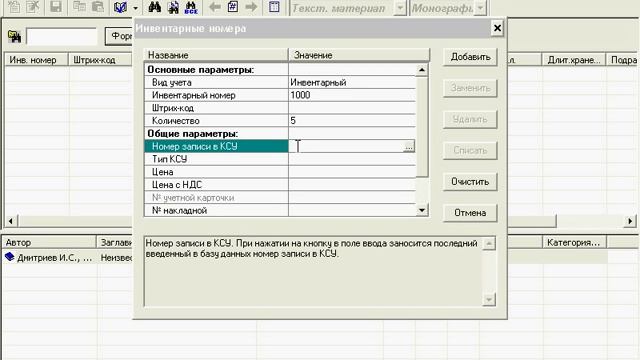Click the folder-binoculars search icon by input
Viewport: 640px width, 360px height.
tap(15, 37)
